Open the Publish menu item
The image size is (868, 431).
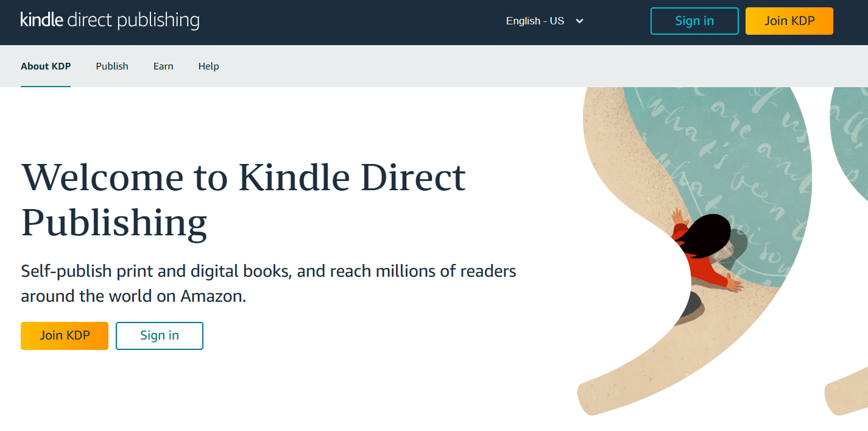[x=112, y=66]
